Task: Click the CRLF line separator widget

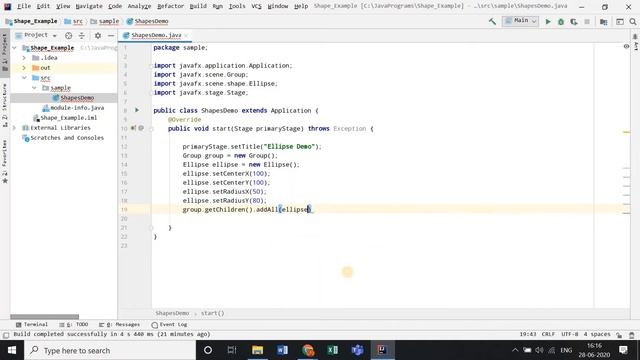Action: click(x=548, y=334)
